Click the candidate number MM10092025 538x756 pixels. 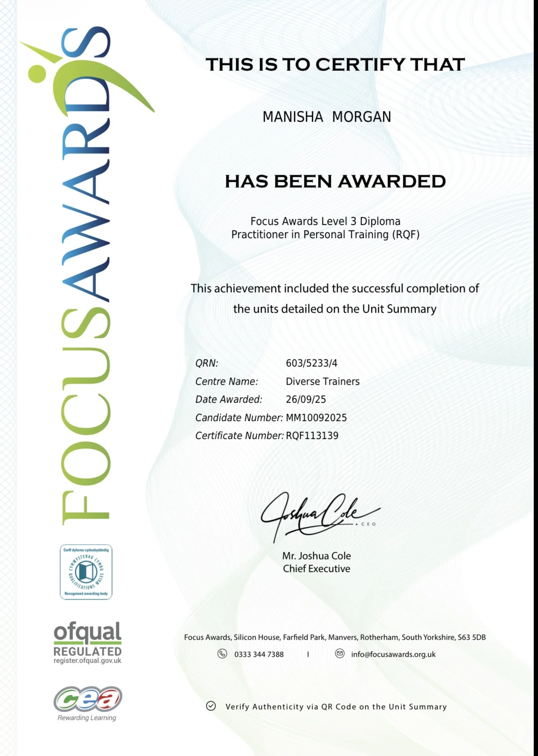point(316,418)
